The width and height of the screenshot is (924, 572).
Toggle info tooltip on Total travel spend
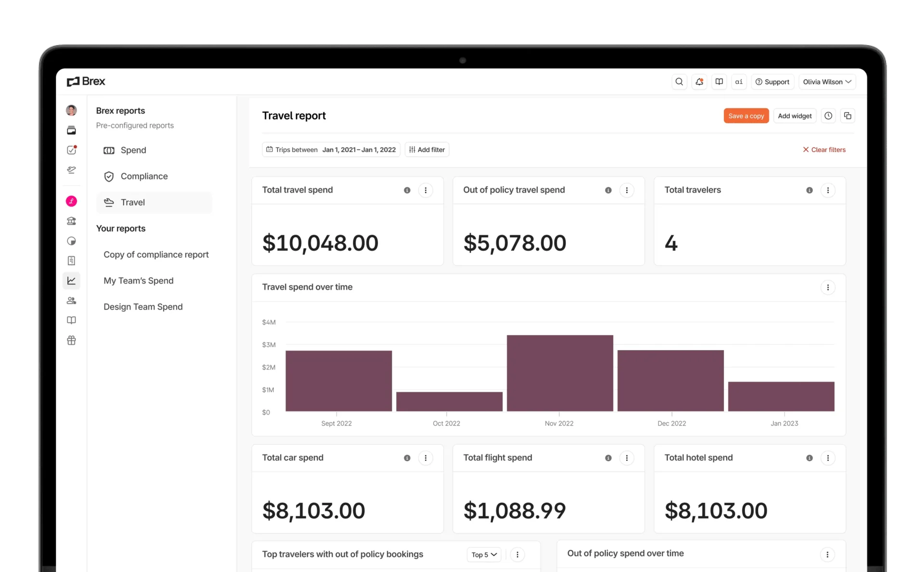407,190
